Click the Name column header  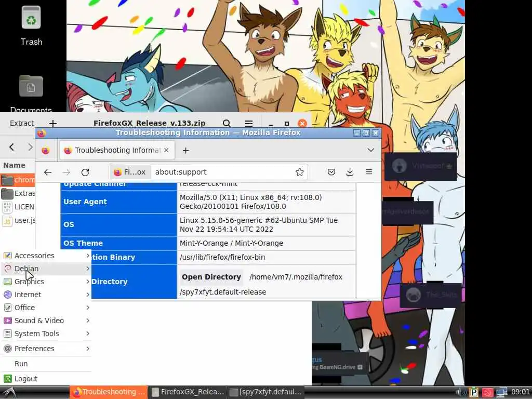(x=15, y=165)
